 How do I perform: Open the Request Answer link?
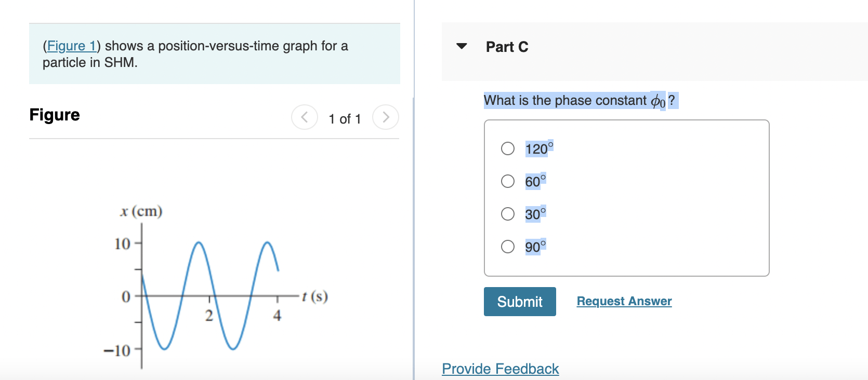coord(624,301)
